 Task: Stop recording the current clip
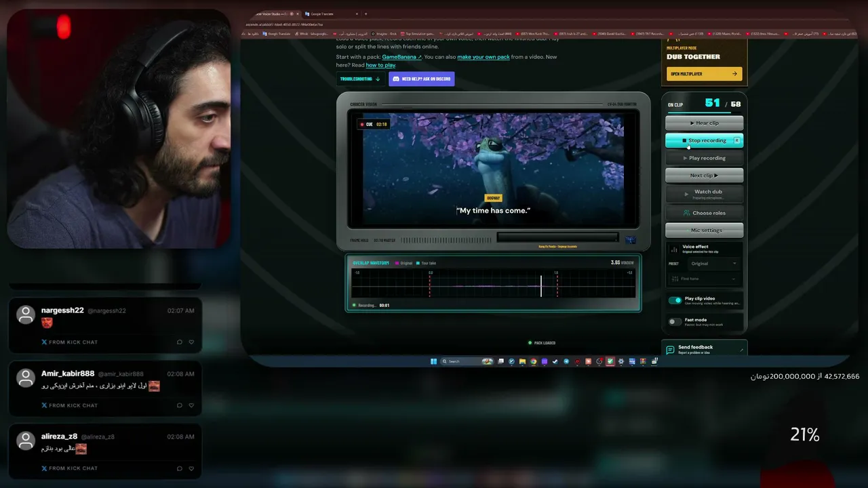click(x=704, y=140)
